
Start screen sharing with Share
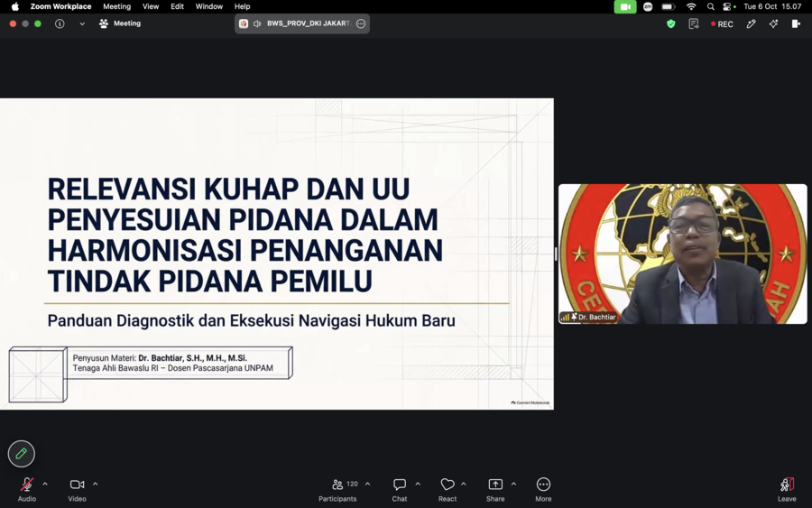(495, 489)
